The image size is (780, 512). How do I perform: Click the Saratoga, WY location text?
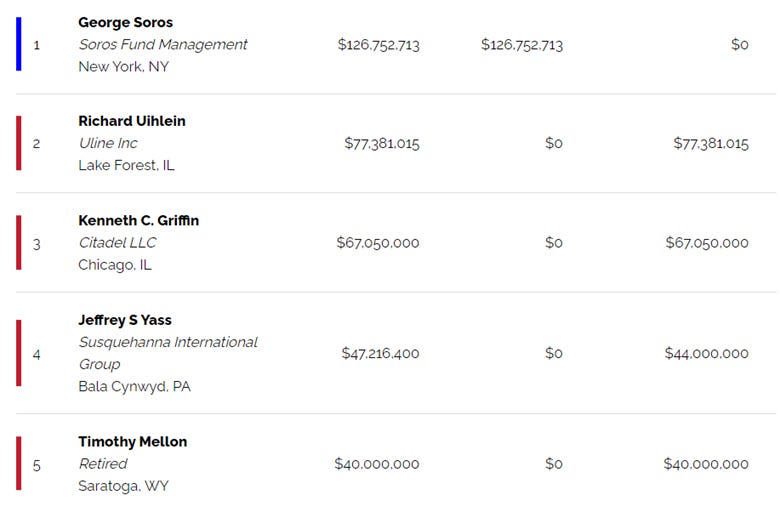pyautogui.click(x=123, y=486)
